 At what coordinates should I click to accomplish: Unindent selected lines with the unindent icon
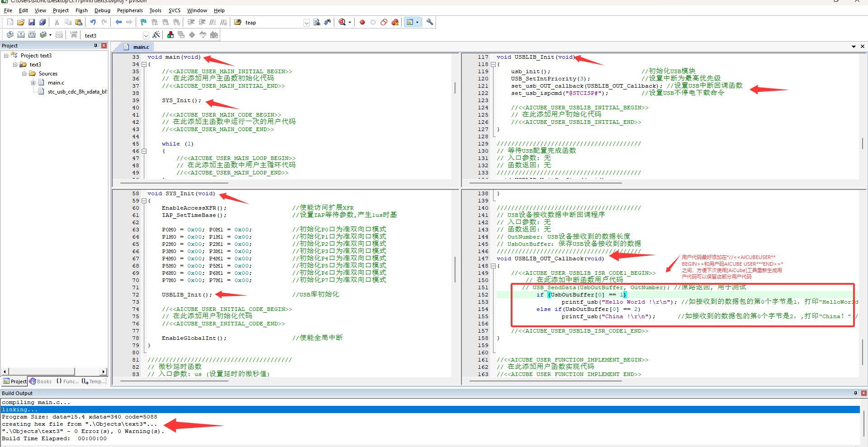point(202,22)
